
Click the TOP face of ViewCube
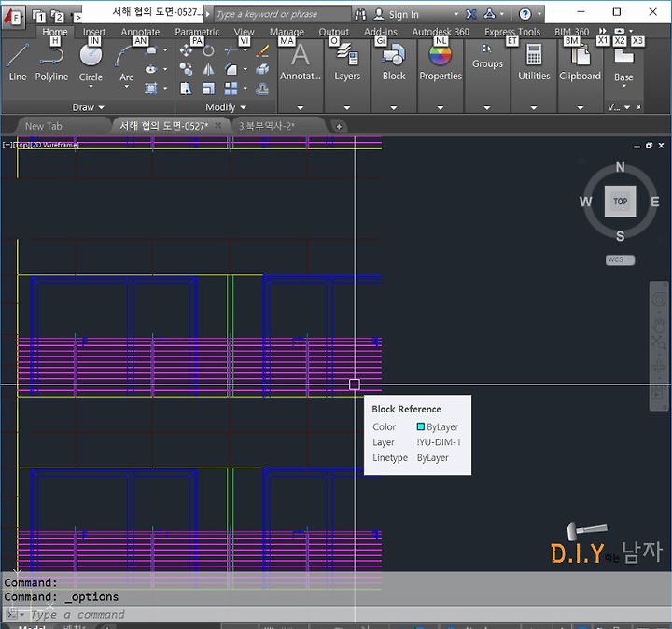click(620, 201)
